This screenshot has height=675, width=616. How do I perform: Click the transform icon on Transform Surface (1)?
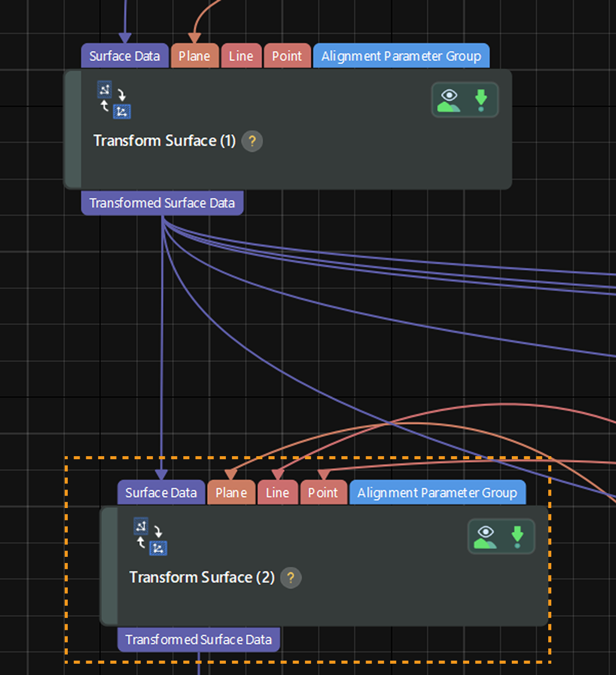[x=114, y=100]
